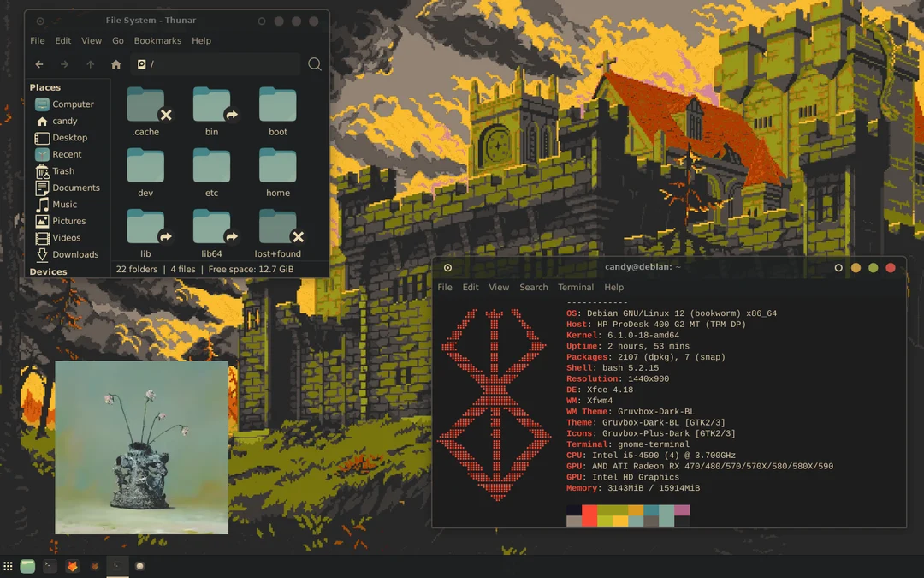Navigate back using the Thunar back arrow
This screenshot has width=924, height=578.
[38, 63]
